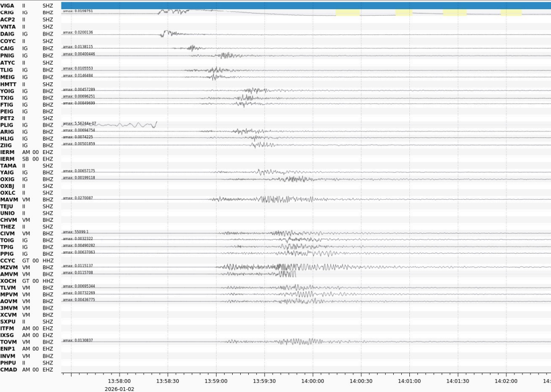The image size is (551, 392).
Task: Click the MZVM station name in the list
Action: (9, 267)
